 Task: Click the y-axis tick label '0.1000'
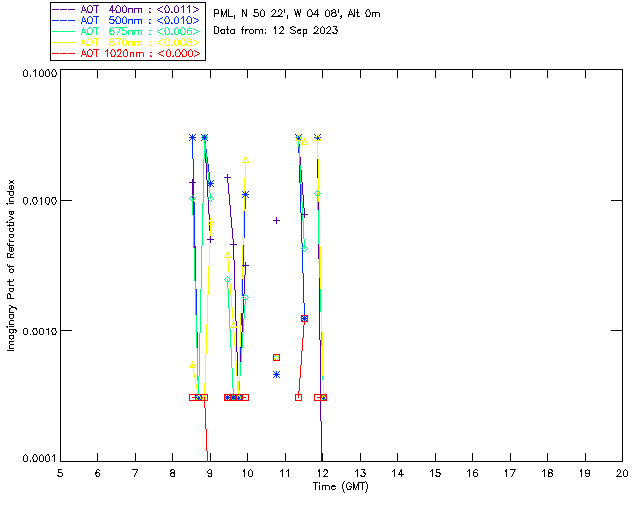[x=39, y=73]
